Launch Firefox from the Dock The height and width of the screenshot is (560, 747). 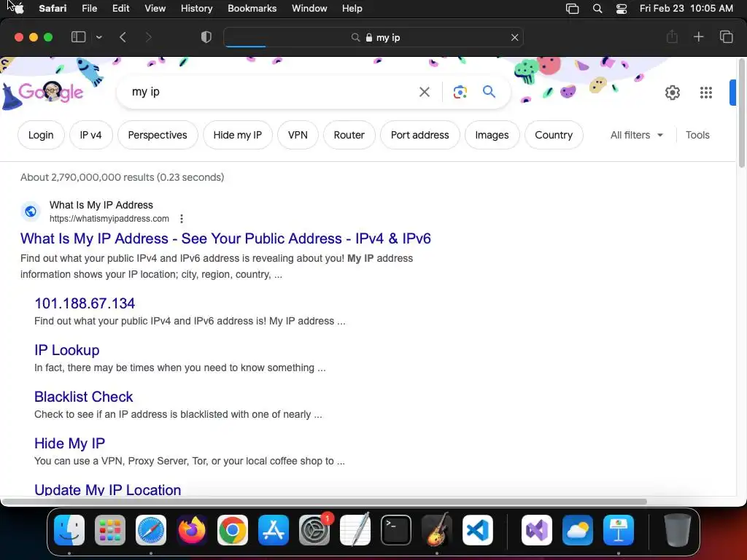pyautogui.click(x=192, y=530)
